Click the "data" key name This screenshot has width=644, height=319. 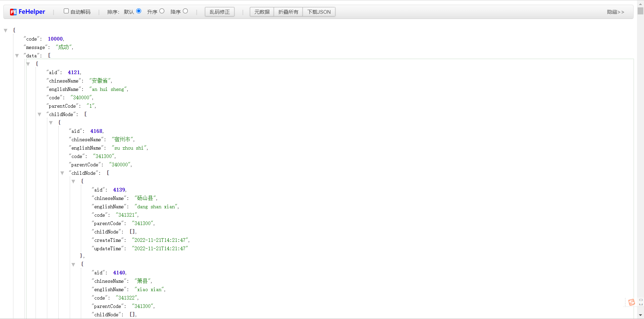pyautogui.click(x=32, y=56)
